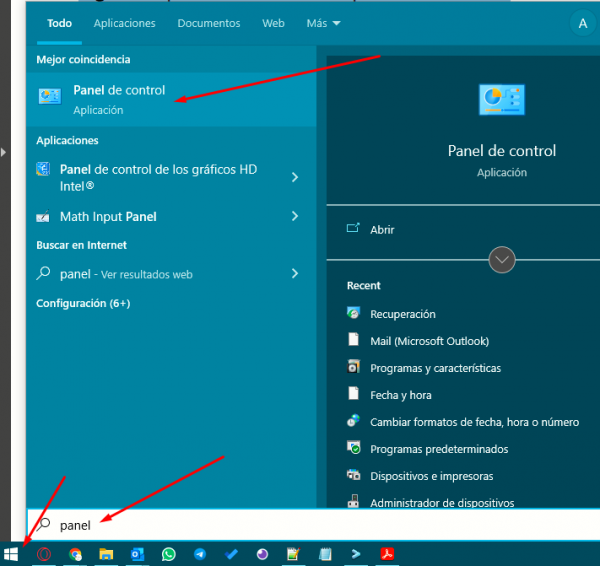This screenshot has width=600, height=566.
Task: Click Abrir to open Control Panel
Action: click(382, 229)
